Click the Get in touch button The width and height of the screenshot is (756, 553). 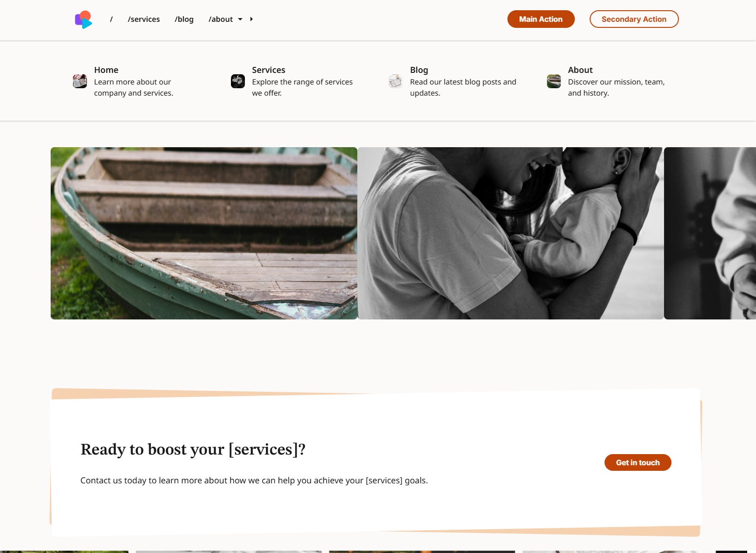638,462
